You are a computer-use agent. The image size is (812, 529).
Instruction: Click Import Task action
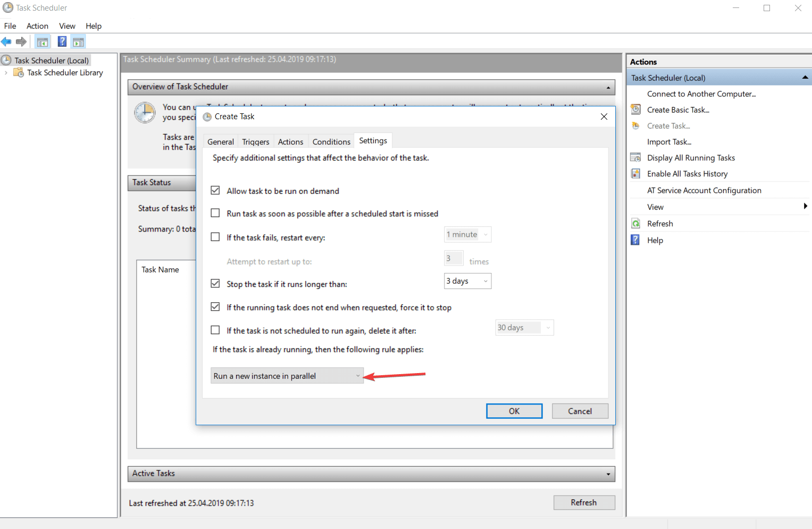[x=669, y=142]
